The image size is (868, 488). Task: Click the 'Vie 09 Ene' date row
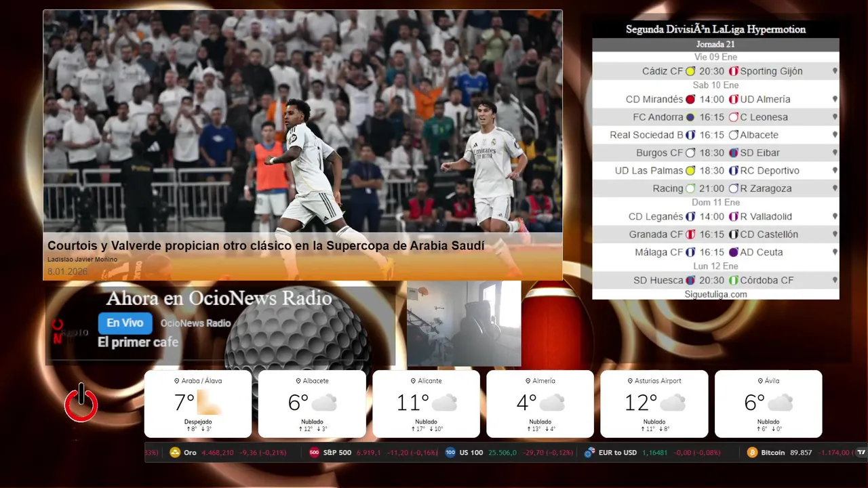click(x=715, y=57)
